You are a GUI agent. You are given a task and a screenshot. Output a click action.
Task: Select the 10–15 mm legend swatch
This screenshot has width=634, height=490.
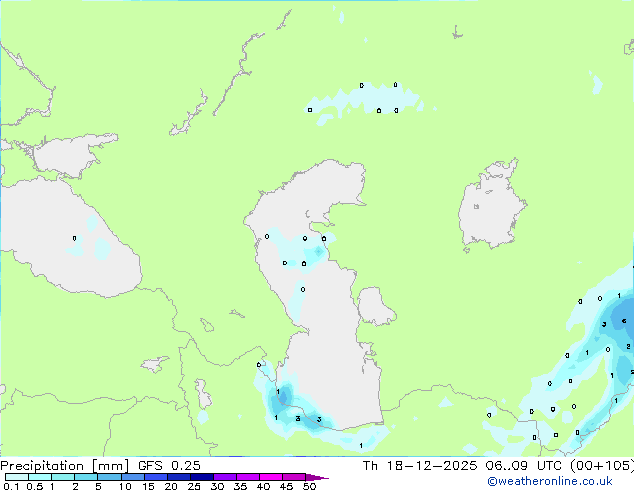click(132, 477)
